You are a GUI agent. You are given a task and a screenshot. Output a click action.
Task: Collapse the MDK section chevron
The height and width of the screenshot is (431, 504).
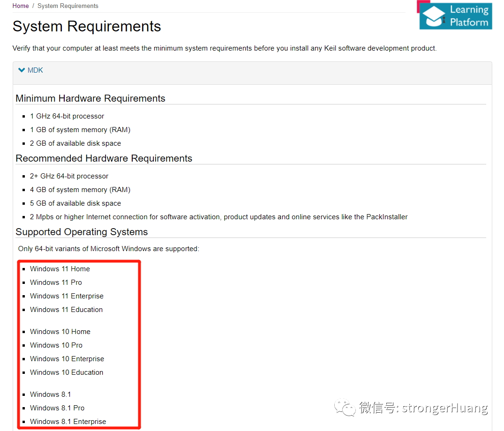[22, 70]
